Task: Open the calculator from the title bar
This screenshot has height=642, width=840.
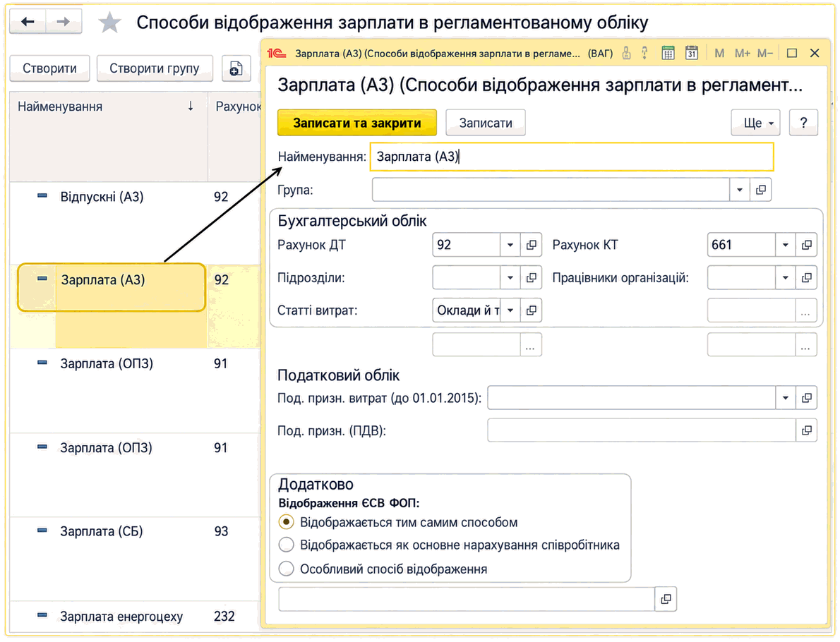Action: (668, 53)
